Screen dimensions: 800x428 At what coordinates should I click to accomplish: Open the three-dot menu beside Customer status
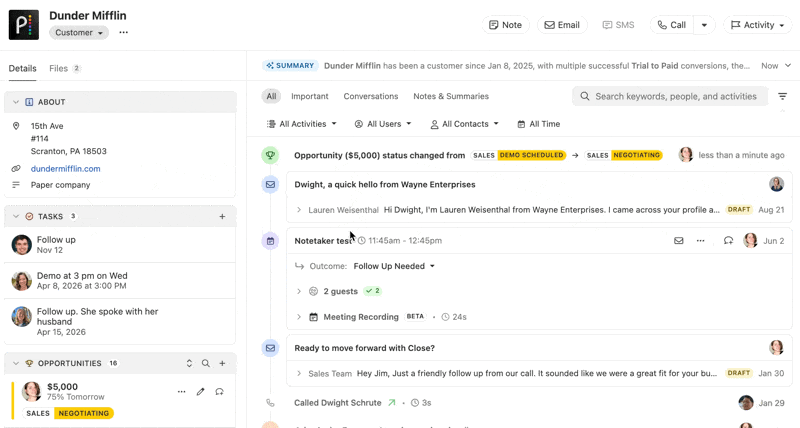(123, 32)
